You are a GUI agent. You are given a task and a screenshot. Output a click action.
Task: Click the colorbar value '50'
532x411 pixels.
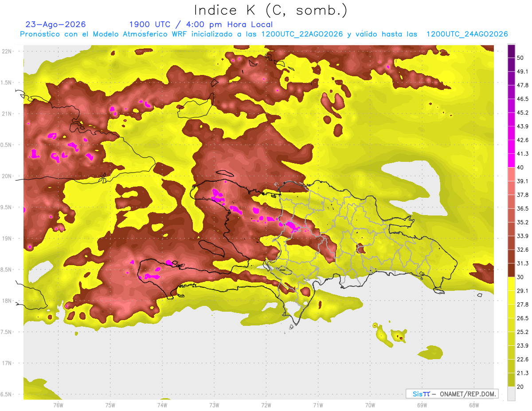[521, 58]
